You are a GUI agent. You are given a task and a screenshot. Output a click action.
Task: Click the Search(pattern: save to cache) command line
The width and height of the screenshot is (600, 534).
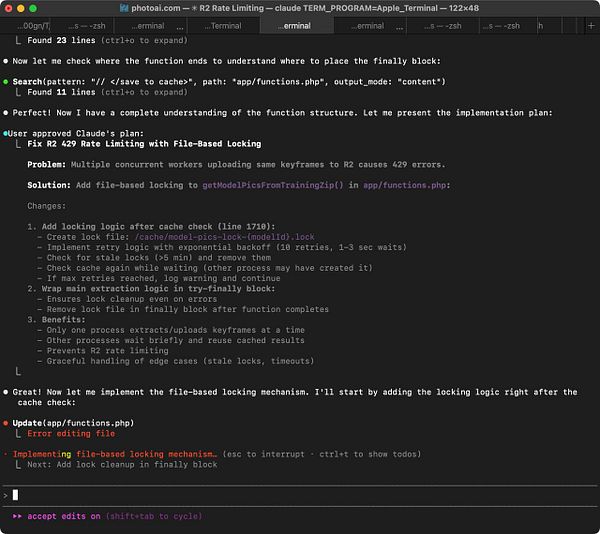229,81
